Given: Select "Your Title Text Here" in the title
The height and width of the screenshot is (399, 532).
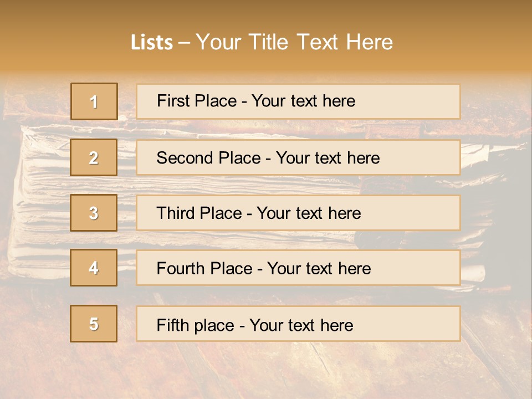Looking at the screenshot, I should pyautogui.click(x=294, y=42).
